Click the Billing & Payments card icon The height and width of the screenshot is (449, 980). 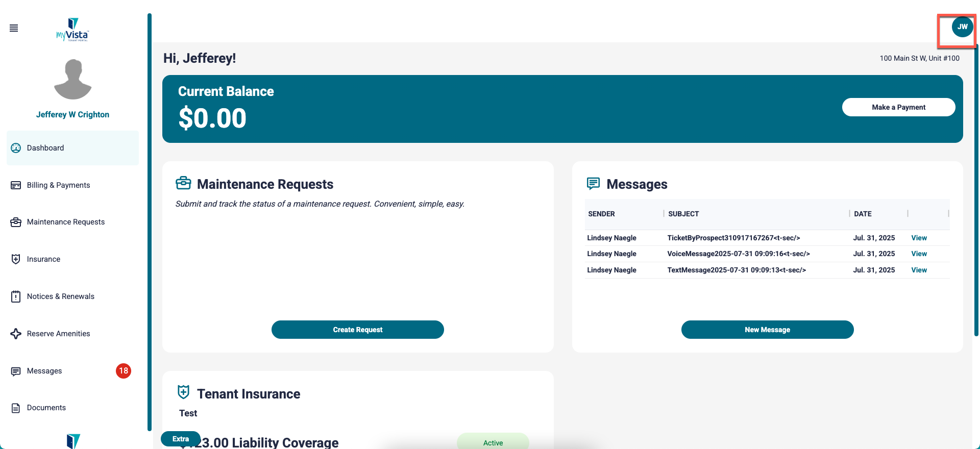coord(16,185)
